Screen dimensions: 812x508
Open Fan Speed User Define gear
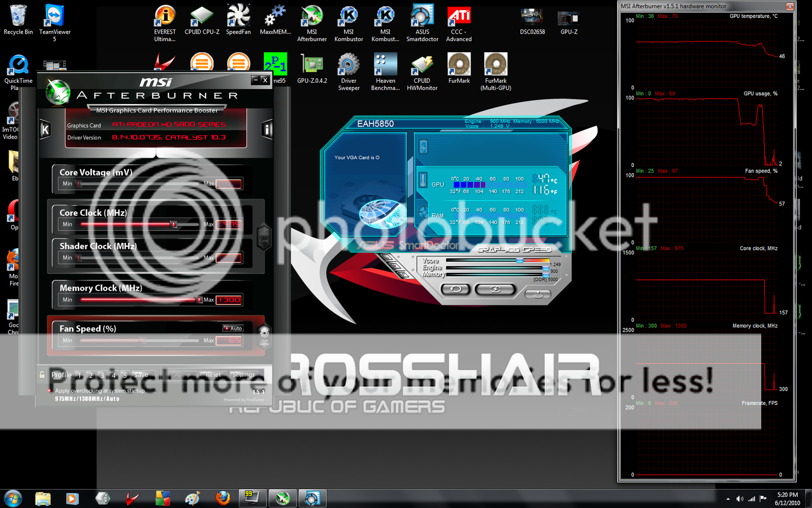tap(264, 335)
